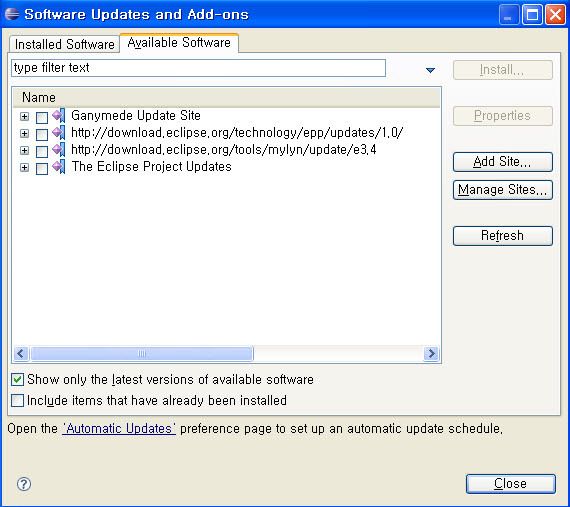Minimize the Software Updates and Add-ons window
Viewport: 570px width, 507px height.
[509, 15]
